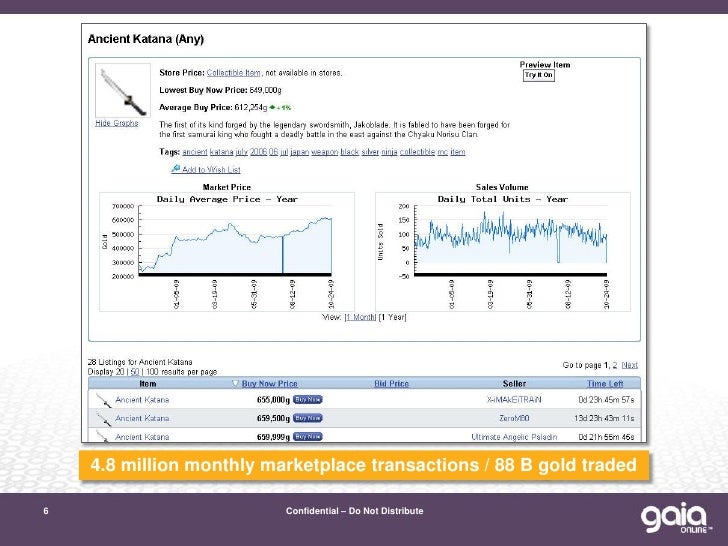Open the 'katana' tag link

click(221, 152)
